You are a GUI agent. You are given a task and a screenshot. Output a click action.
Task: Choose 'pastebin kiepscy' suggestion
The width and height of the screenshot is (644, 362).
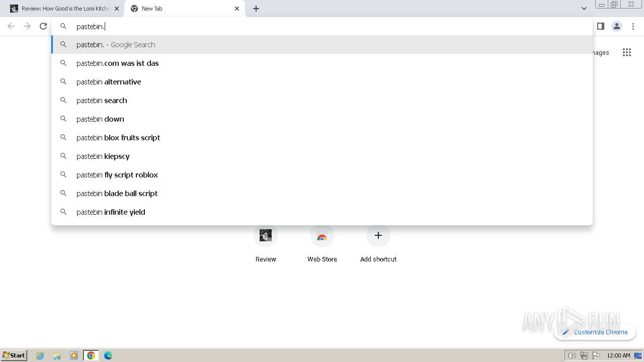click(x=322, y=156)
